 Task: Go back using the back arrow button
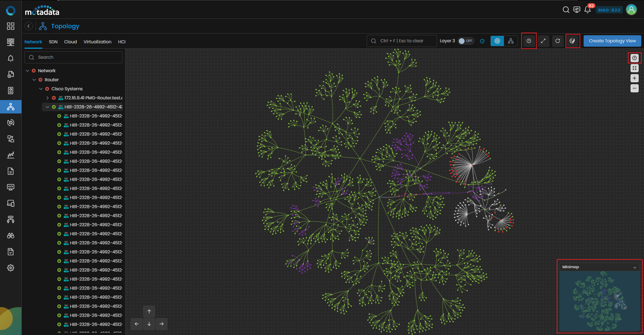pos(29,26)
